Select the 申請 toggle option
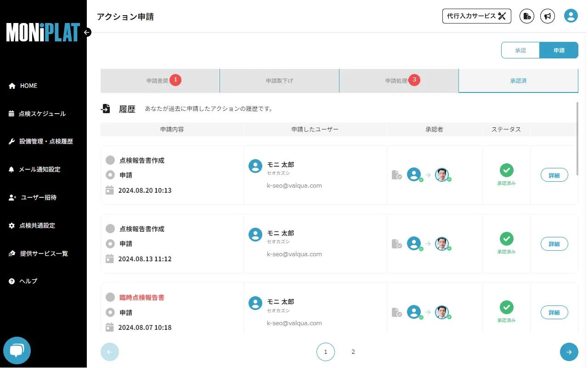588x368 pixels. (559, 50)
